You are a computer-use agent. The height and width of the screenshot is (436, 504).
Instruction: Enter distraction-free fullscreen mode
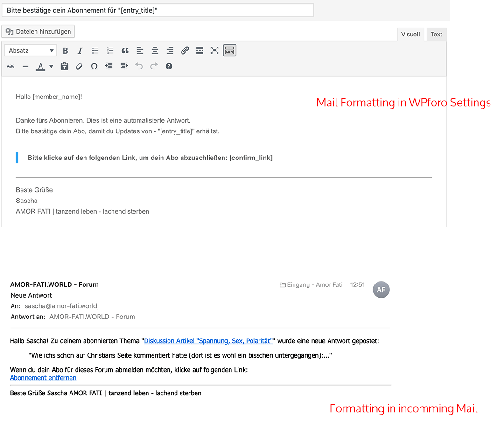pyautogui.click(x=214, y=50)
